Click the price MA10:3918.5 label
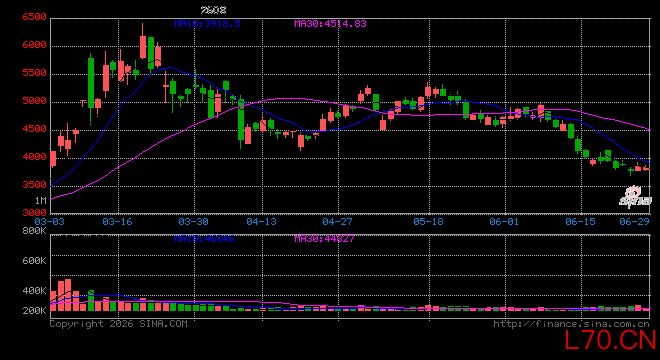 coord(208,24)
